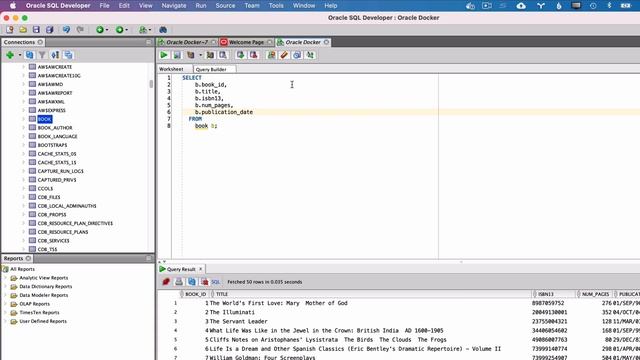
Task: Switch to the Query Builder tab
Action: click(x=211, y=69)
